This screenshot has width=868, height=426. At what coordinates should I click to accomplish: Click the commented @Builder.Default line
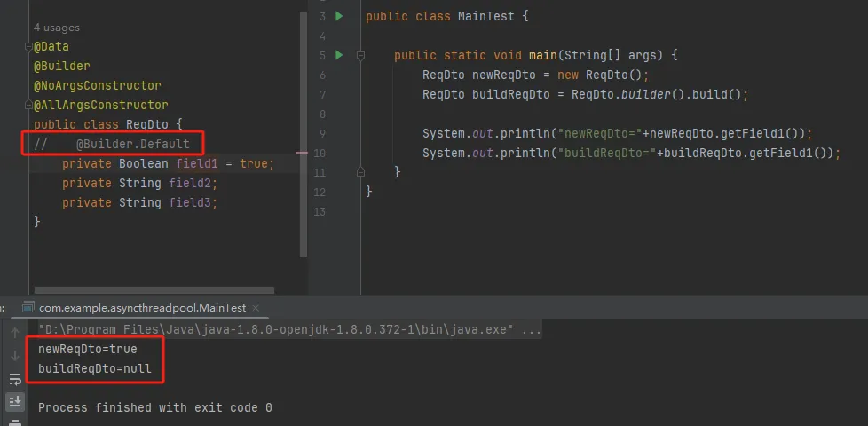[132, 144]
